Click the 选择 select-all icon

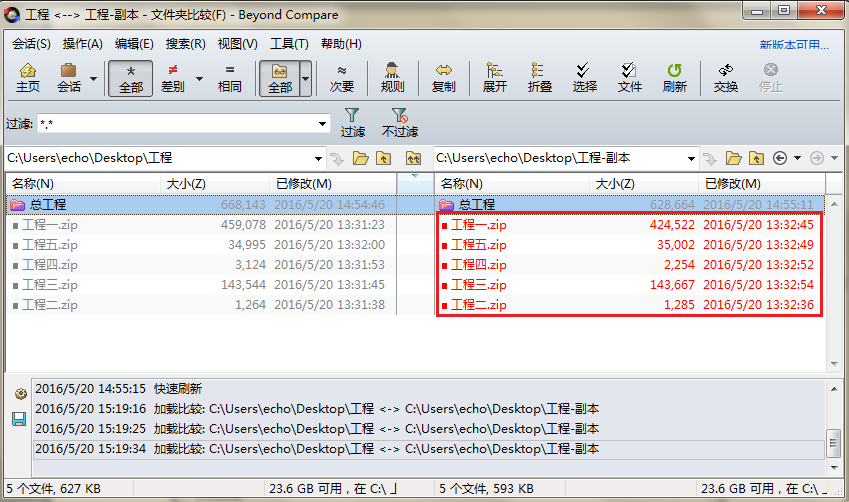[x=584, y=79]
